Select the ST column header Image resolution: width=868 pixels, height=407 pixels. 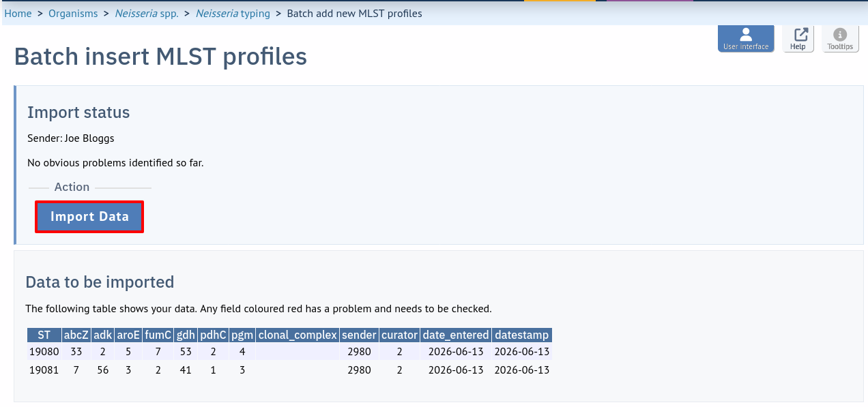tap(44, 335)
